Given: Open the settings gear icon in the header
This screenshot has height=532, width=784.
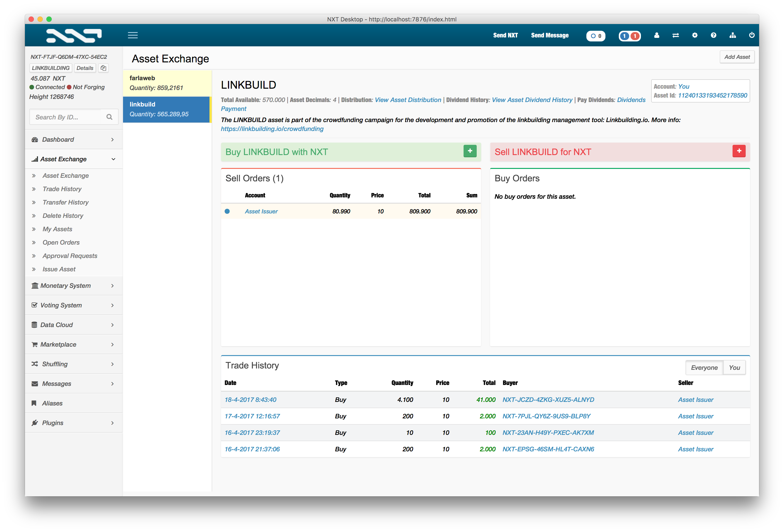Looking at the screenshot, I should tap(695, 35).
